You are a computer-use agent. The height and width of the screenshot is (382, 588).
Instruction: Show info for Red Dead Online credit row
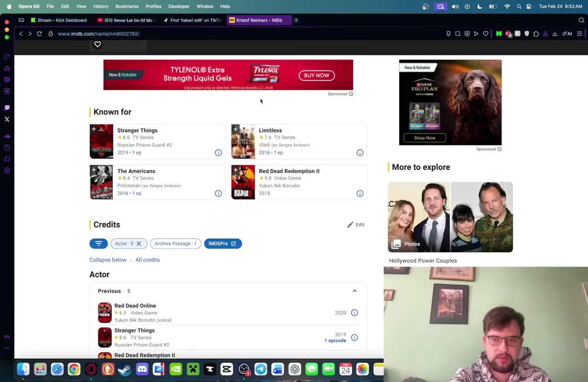pyautogui.click(x=354, y=312)
